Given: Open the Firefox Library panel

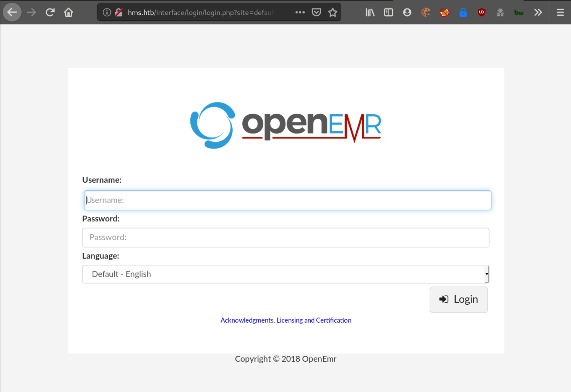Looking at the screenshot, I should (x=370, y=12).
